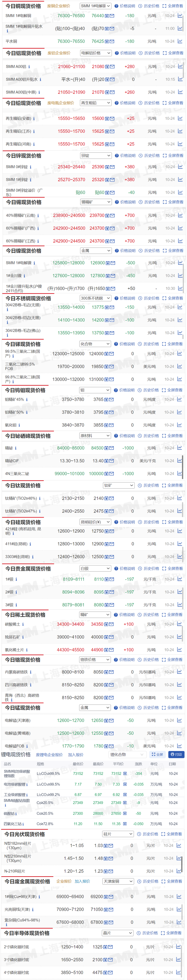The width and height of the screenshot is (187, 980).
Task: Click 今日光伏现货价格 heading
Action: click(24, 834)
